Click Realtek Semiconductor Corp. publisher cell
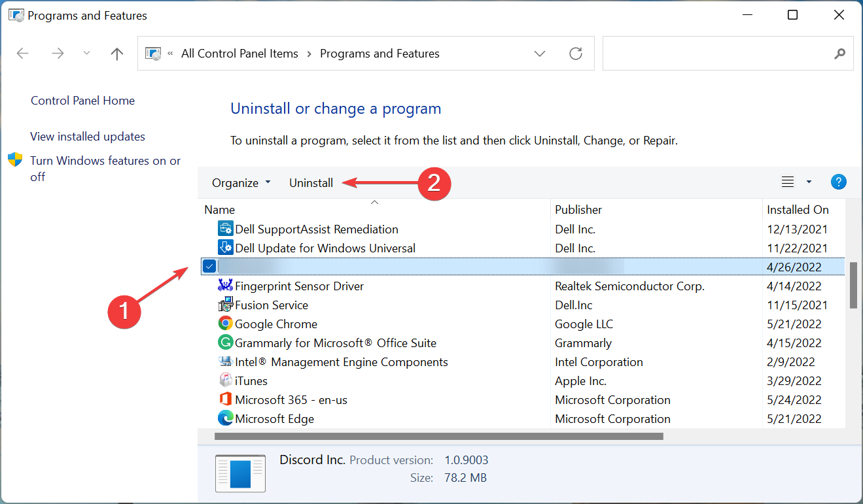 coord(630,286)
